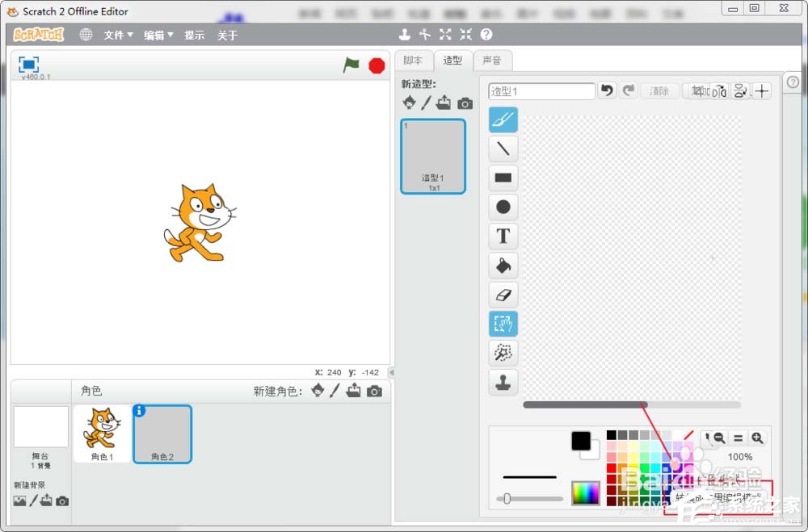808x532 pixels.
Task: Select the Brush tool
Action: point(503,119)
